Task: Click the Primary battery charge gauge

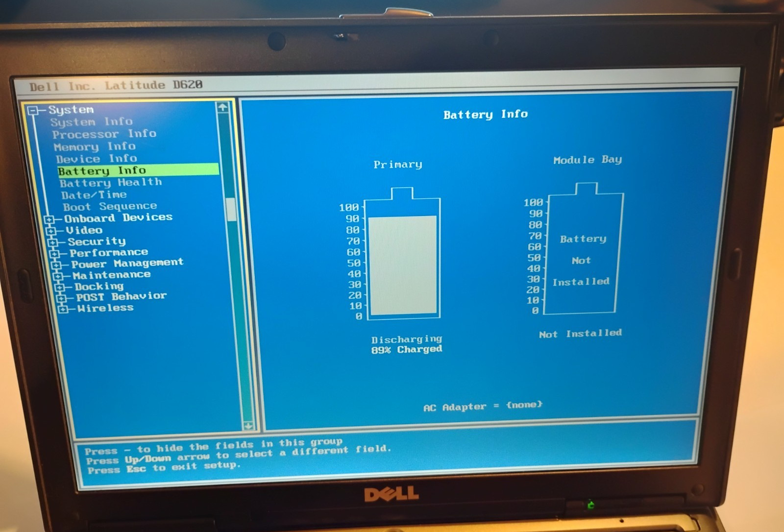Action: pos(403,254)
